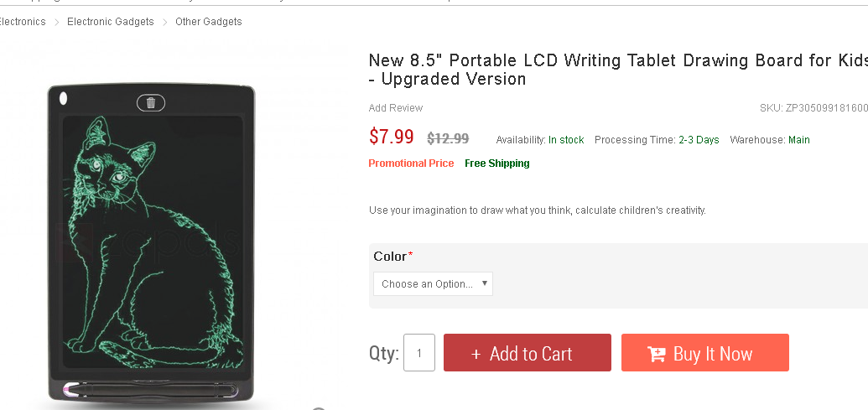Click the product title heading
The image size is (868, 410).
click(x=618, y=69)
